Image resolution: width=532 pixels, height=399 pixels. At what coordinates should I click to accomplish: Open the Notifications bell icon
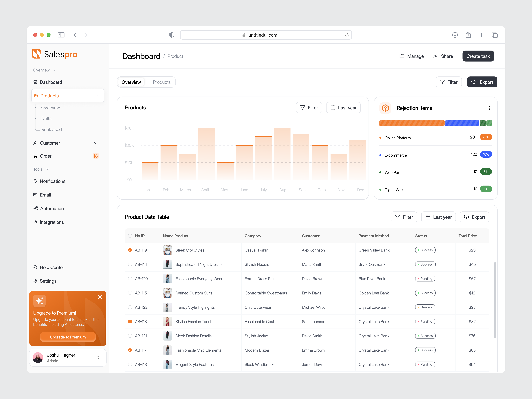tap(35, 181)
